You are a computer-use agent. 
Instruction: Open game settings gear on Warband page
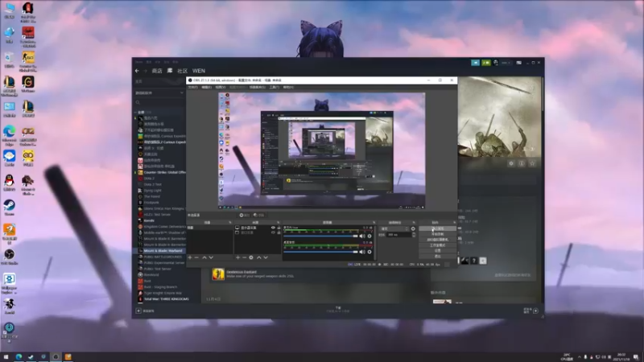[511, 163]
